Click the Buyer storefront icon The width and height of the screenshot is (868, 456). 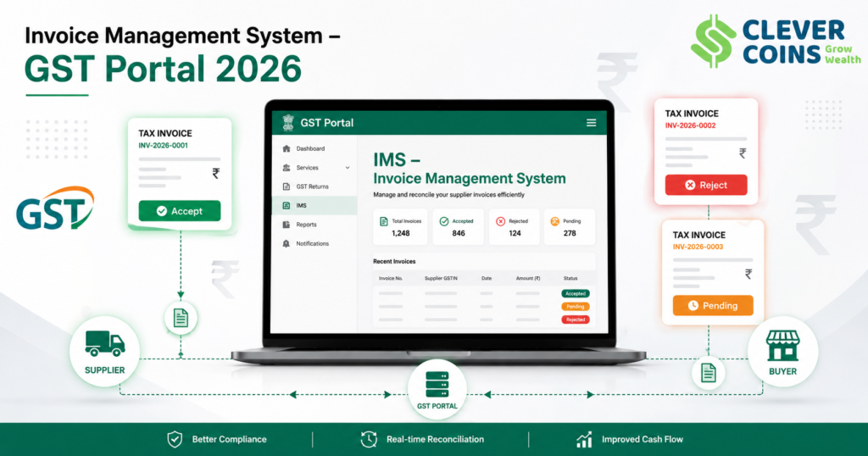782,345
